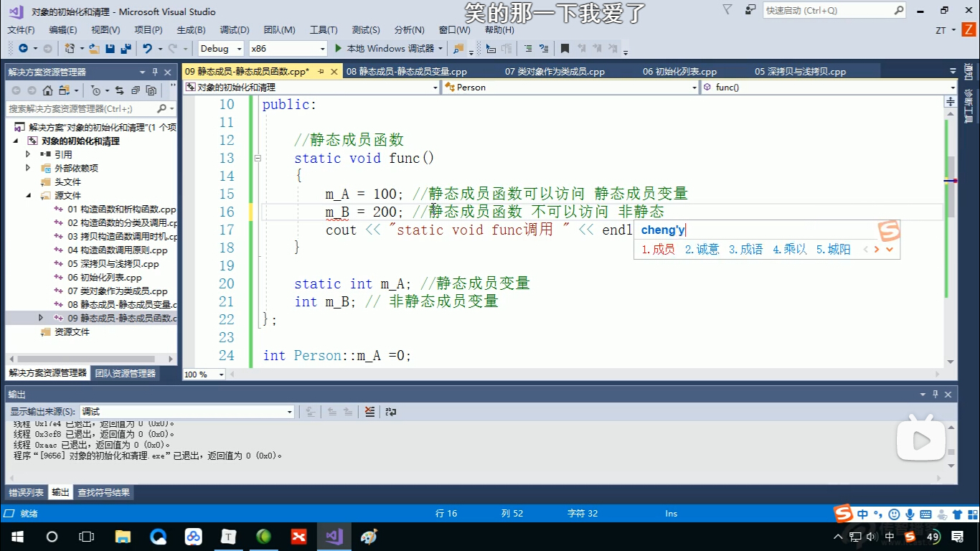980x551 pixels.
Task: Switch to the 错误列表 pane
Action: [25, 492]
